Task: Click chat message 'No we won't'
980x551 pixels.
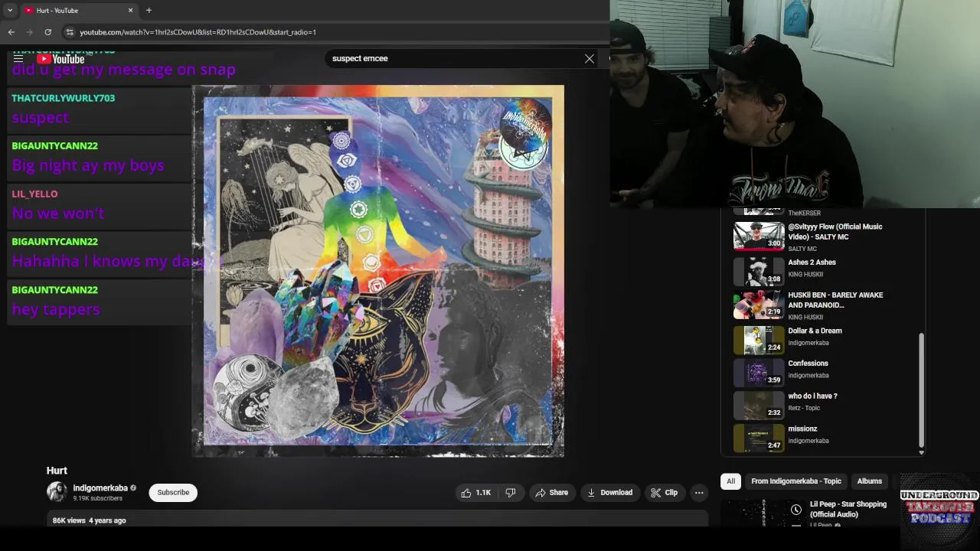Action: tap(58, 214)
